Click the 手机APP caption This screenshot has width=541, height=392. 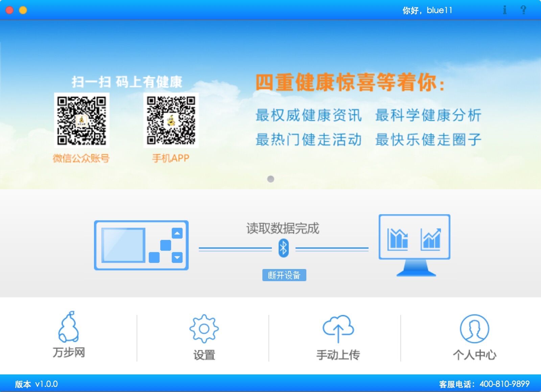171,158
